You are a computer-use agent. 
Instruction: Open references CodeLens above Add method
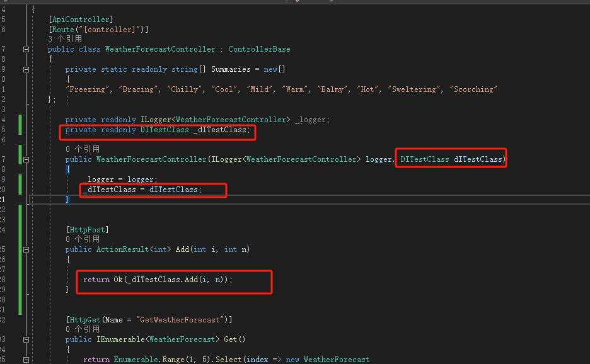82,239
